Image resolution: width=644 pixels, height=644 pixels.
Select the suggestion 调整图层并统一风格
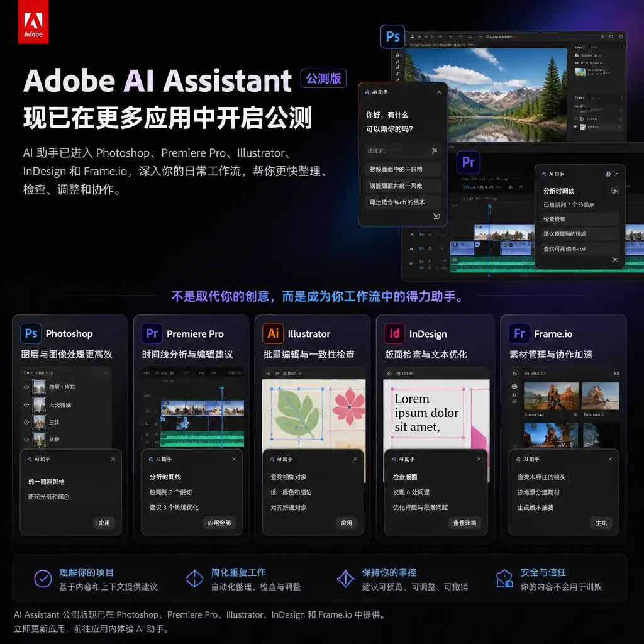click(x=403, y=186)
